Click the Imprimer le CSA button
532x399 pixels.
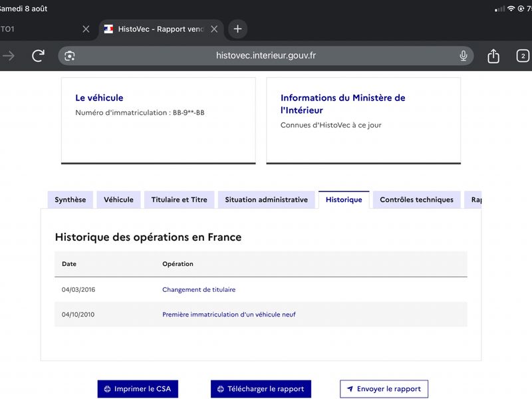pyautogui.click(x=138, y=389)
